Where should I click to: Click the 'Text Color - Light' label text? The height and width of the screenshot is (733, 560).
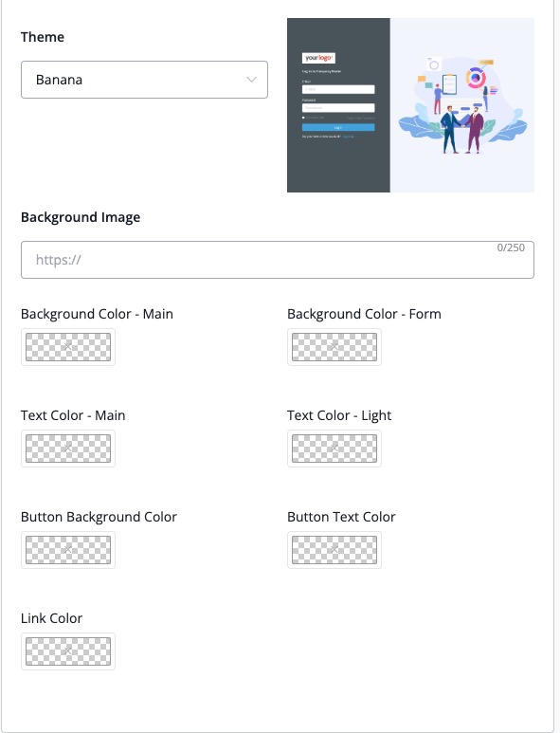pyautogui.click(x=339, y=415)
